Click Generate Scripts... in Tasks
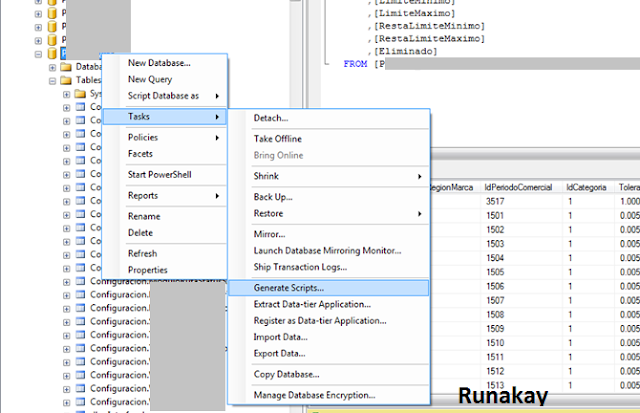The height and width of the screenshot is (413, 640). [x=329, y=288]
